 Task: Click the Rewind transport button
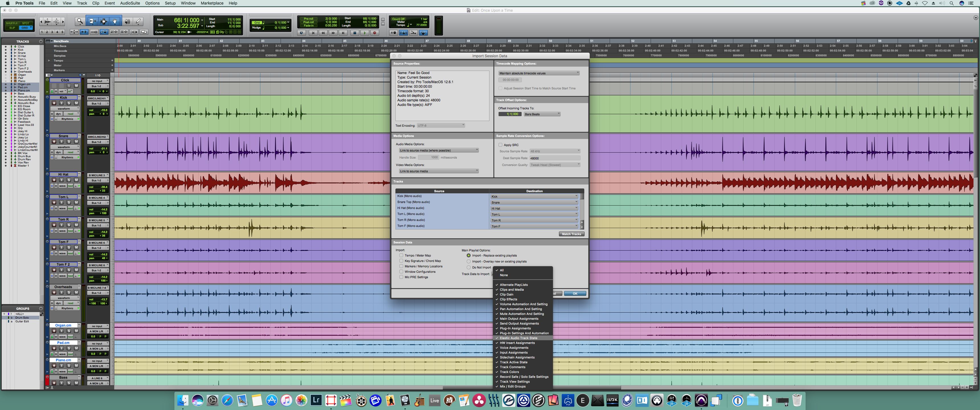coord(323,33)
